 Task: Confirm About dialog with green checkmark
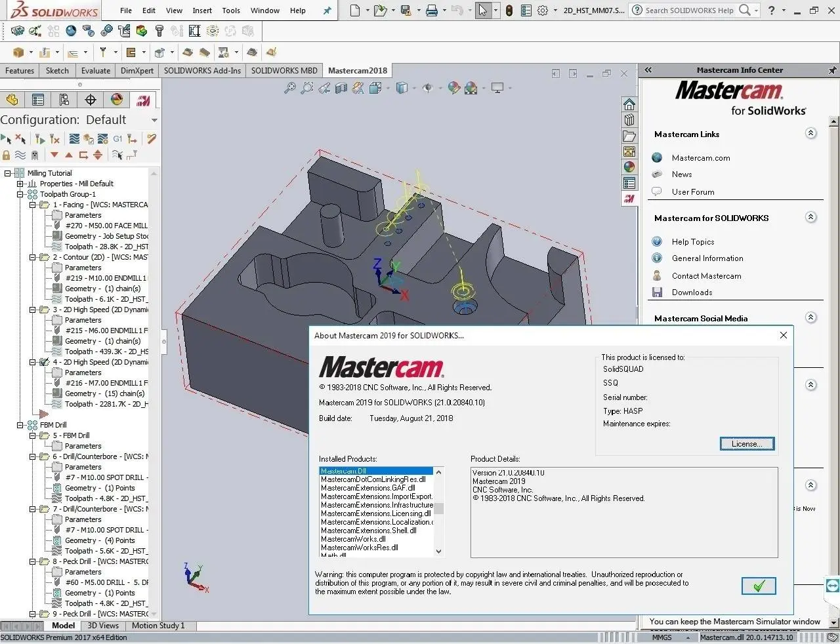click(759, 586)
